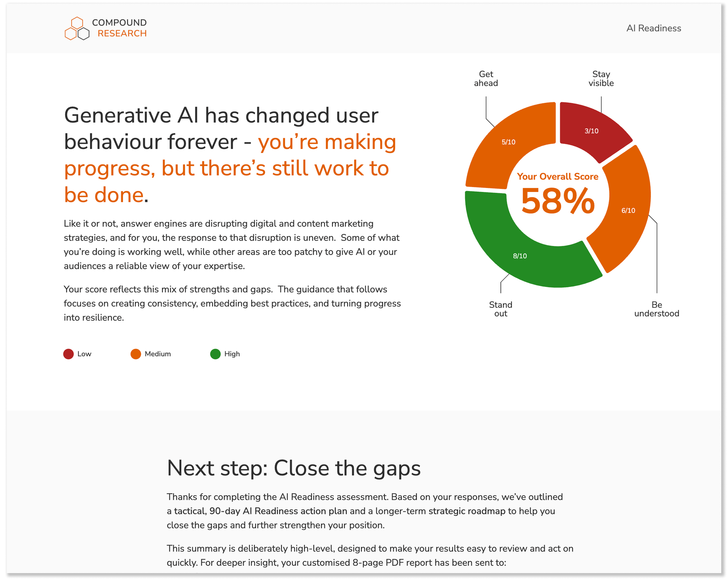Click the Generative AI main headline
Screen dimensions: 728x586
click(x=230, y=154)
